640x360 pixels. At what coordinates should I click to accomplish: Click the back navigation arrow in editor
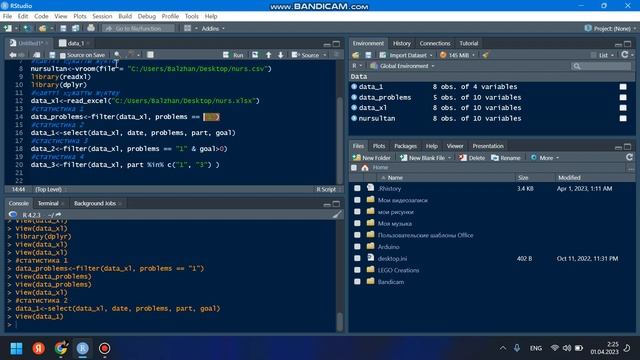coord(13,55)
